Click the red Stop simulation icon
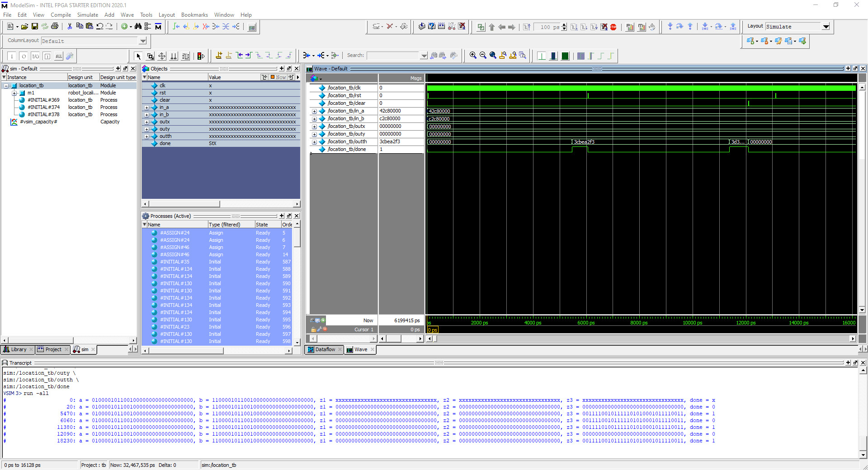The image size is (868, 470). [x=613, y=27]
